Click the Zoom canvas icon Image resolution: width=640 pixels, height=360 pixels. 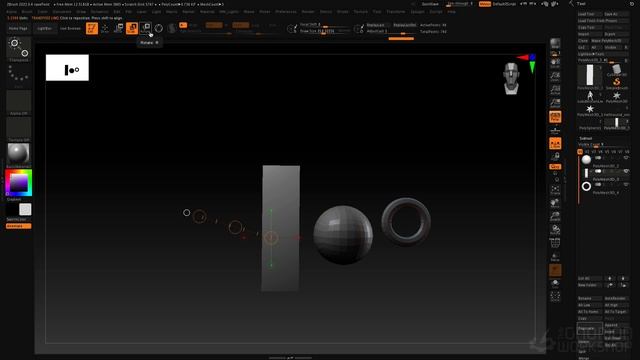[555, 76]
